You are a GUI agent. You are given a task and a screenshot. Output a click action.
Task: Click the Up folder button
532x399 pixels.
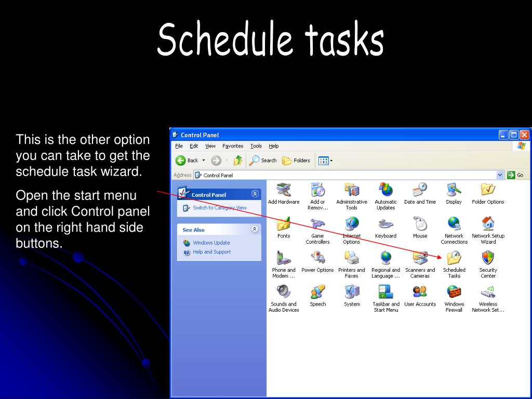pyautogui.click(x=238, y=161)
